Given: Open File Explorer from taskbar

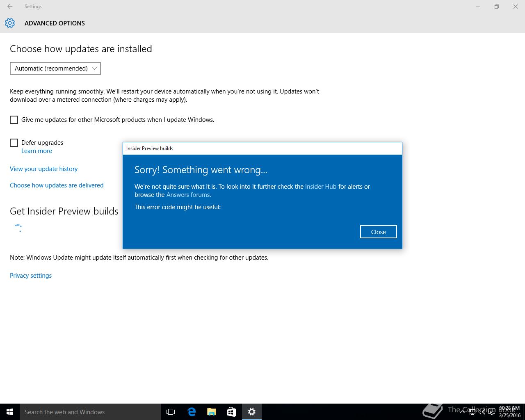Looking at the screenshot, I should tap(212, 412).
